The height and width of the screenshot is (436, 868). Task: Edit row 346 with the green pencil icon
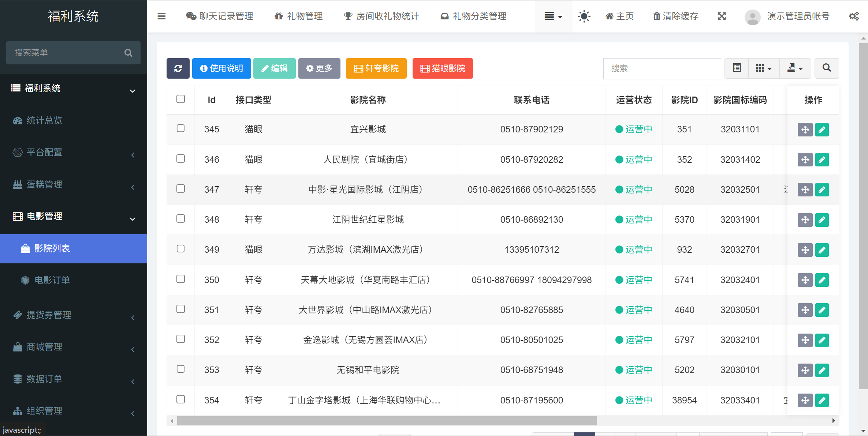[x=822, y=159]
